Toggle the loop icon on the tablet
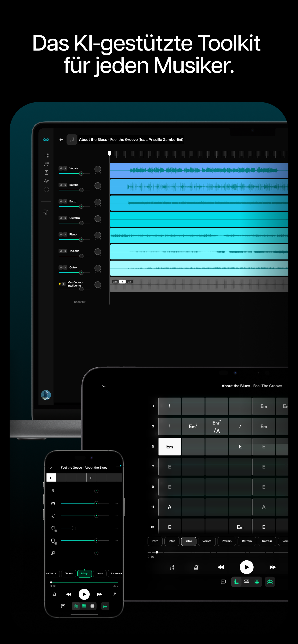298x644 pixels. (270, 582)
